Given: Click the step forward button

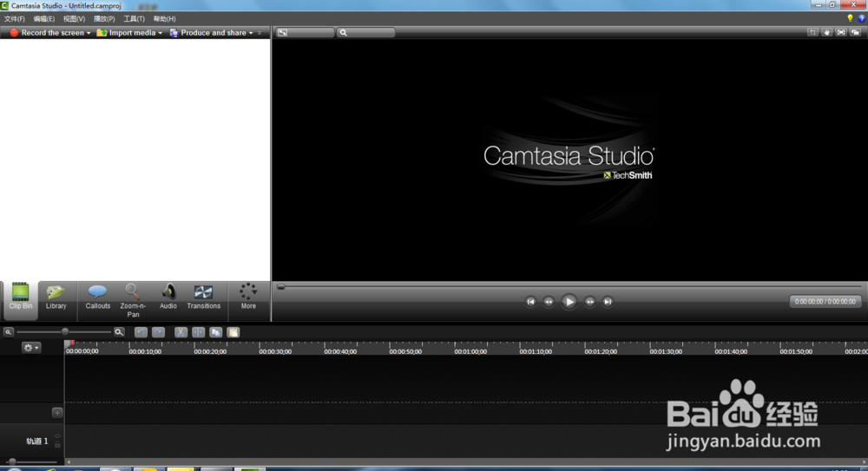Looking at the screenshot, I should click(x=589, y=302).
